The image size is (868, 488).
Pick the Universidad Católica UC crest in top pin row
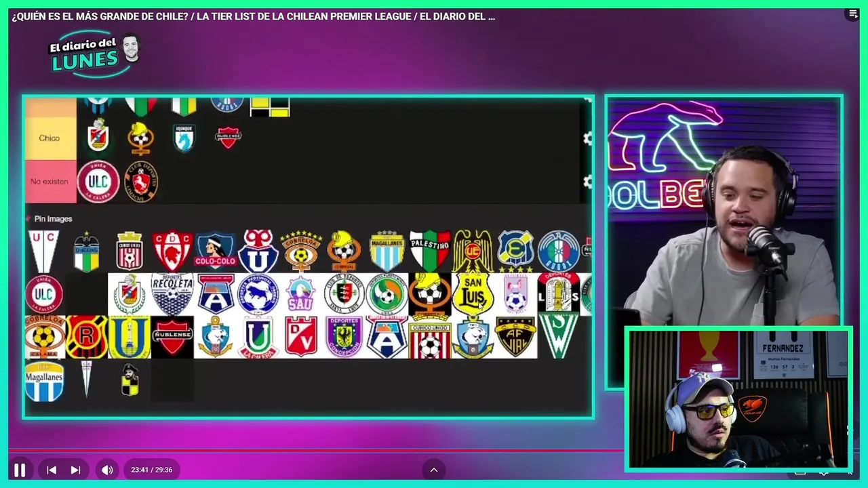click(43, 251)
